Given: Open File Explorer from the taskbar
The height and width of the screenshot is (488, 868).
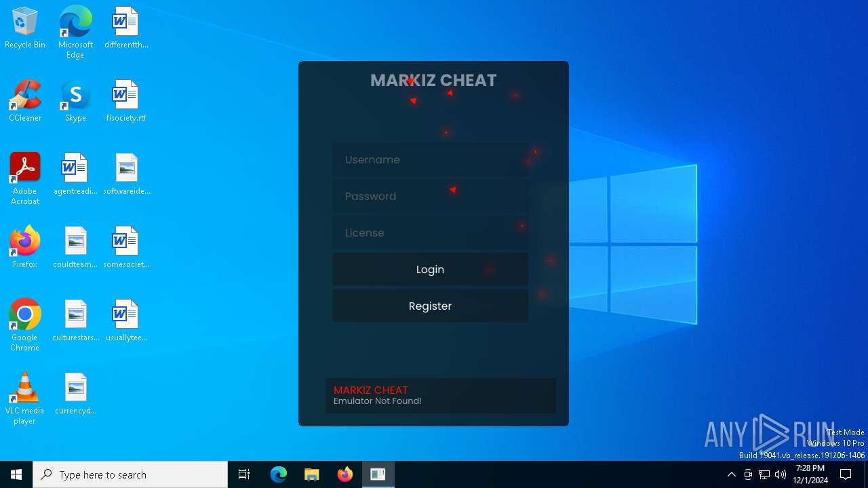Looking at the screenshot, I should coord(312,474).
